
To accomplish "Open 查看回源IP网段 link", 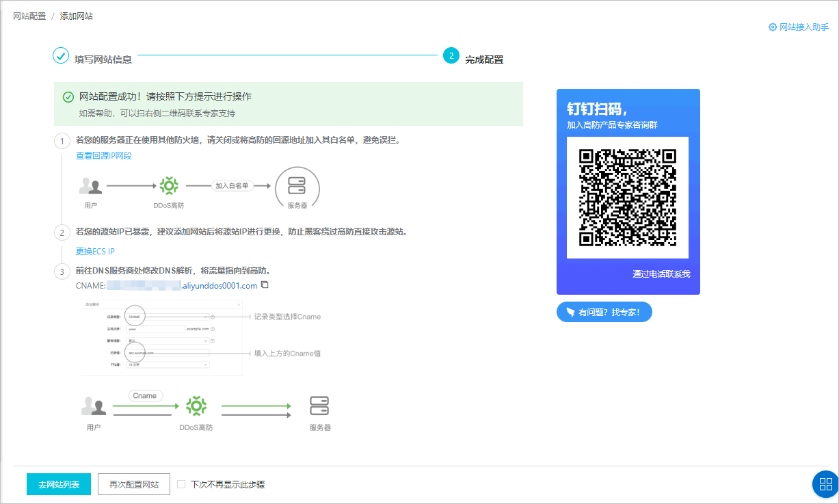I will tap(104, 156).
